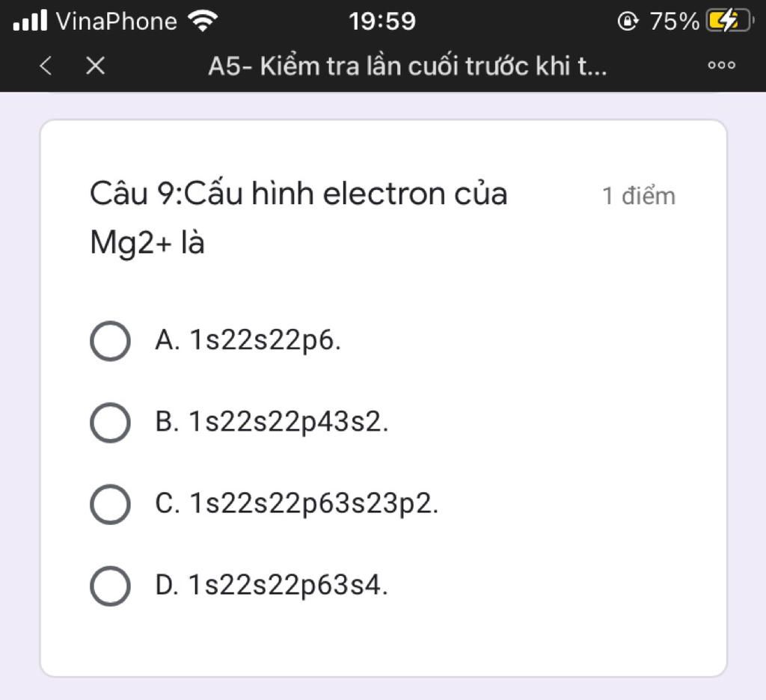Tap the VinaPhone carrier label
This screenshot has width=766, height=700.
116,22
